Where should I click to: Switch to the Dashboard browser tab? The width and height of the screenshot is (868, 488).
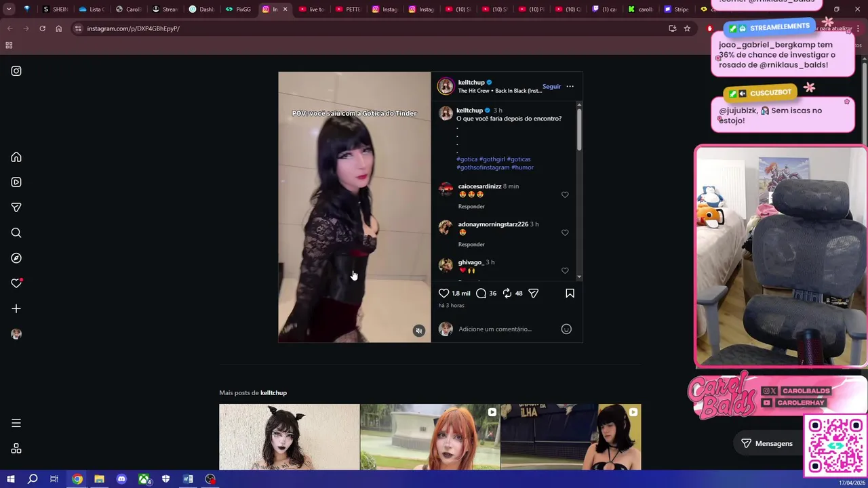(202, 9)
